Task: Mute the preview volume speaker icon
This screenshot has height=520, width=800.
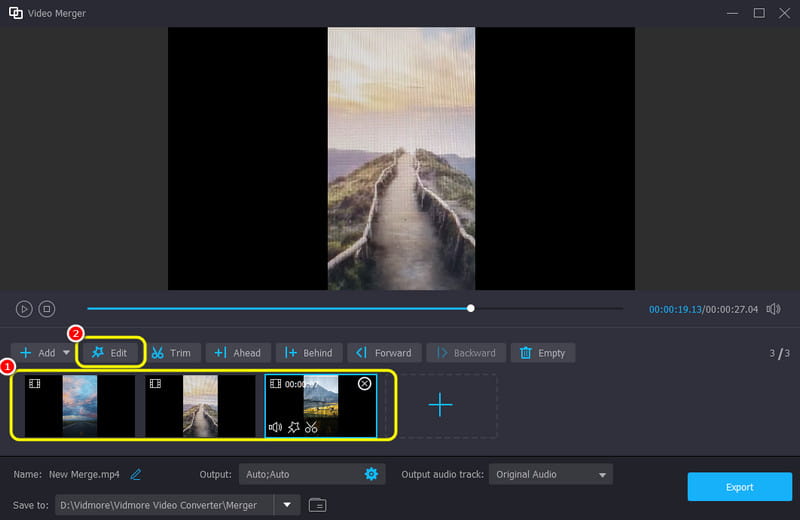Action: click(773, 309)
